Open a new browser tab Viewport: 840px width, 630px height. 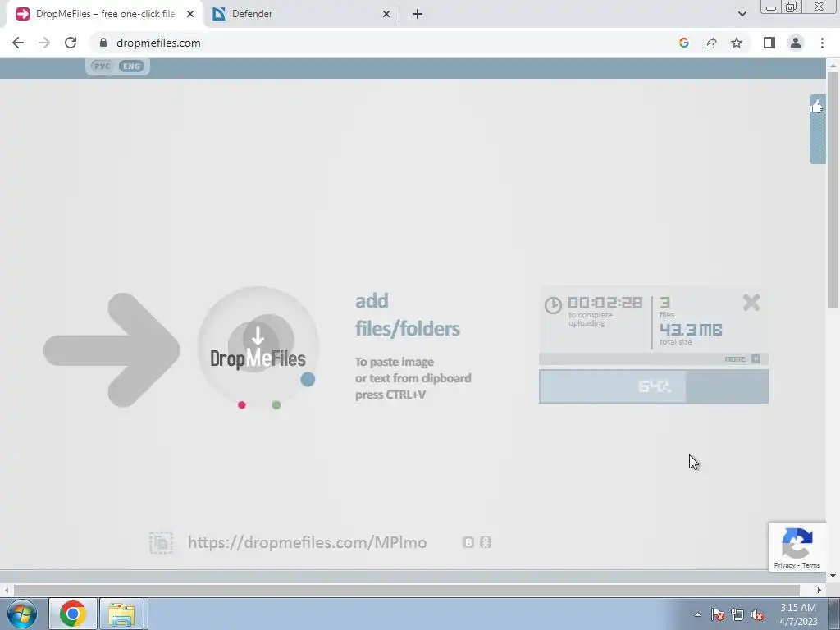418,15
